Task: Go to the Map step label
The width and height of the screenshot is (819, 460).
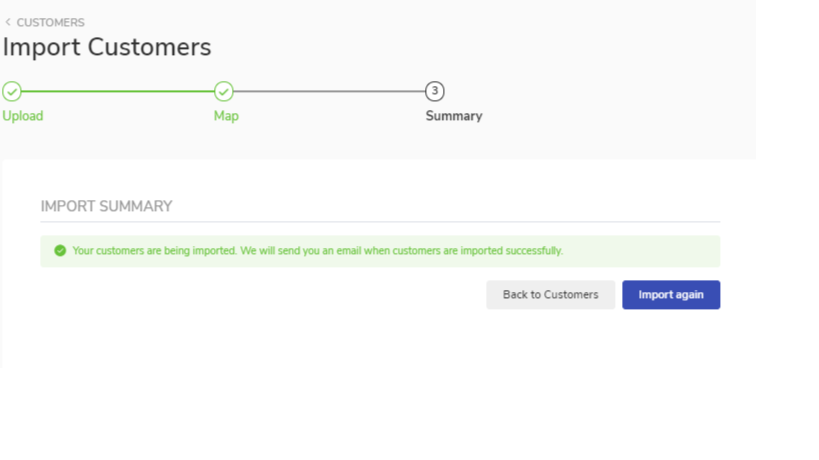Action: click(226, 116)
